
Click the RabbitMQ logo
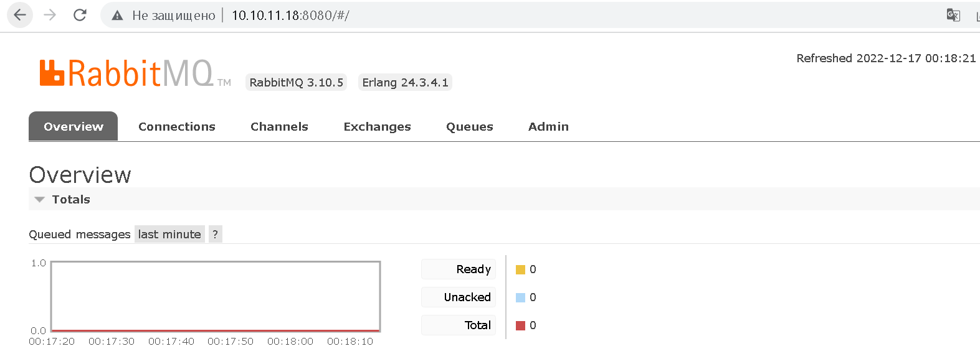pyautogui.click(x=127, y=73)
